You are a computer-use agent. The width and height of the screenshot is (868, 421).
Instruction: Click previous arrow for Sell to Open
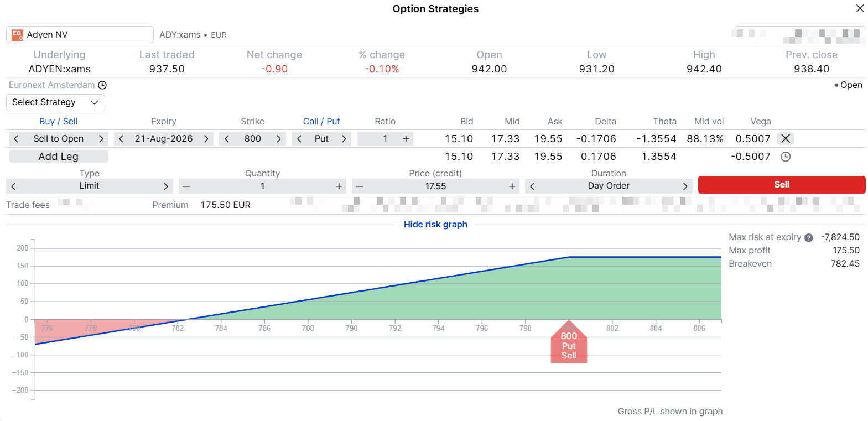(x=16, y=139)
